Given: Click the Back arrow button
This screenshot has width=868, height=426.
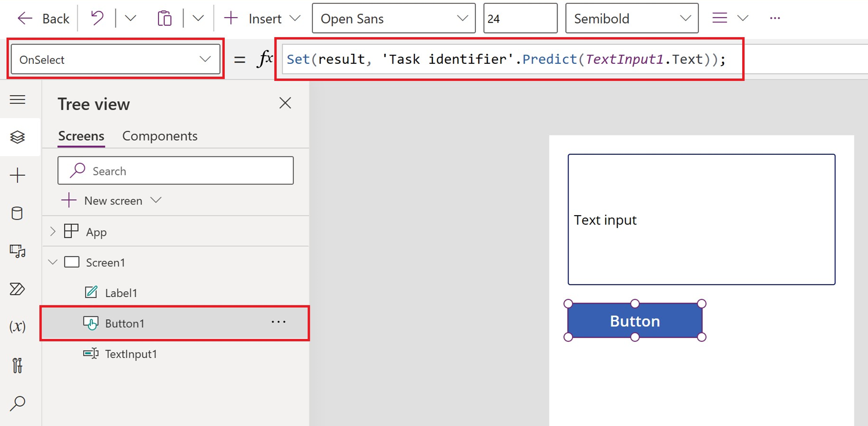Looking at the screenshot, I should [x=43, y=19].
